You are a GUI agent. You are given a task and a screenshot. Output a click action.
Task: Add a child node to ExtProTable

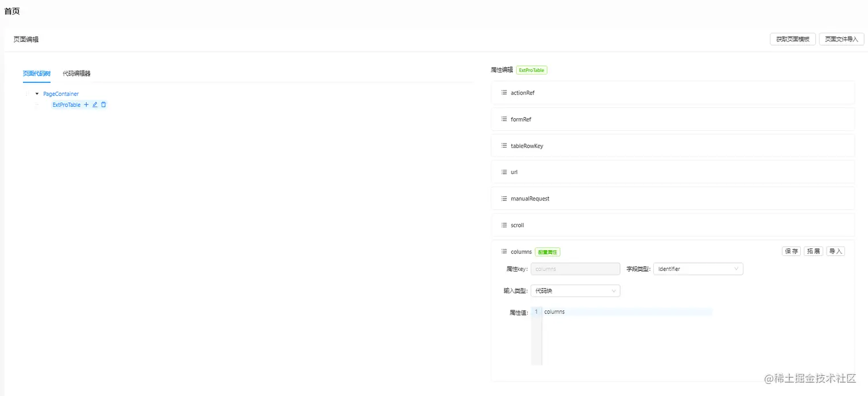[x=87, y=105]
